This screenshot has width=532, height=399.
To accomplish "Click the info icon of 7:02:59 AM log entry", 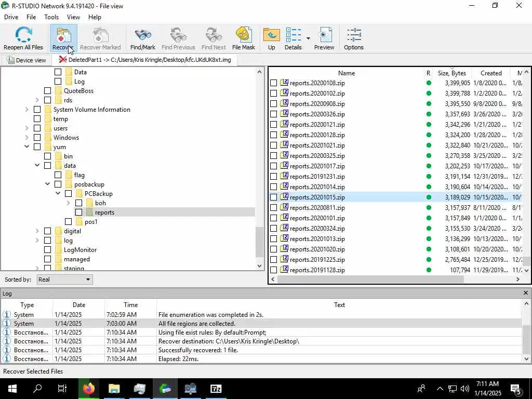I will pyautogui.click(x=7, y=314).
